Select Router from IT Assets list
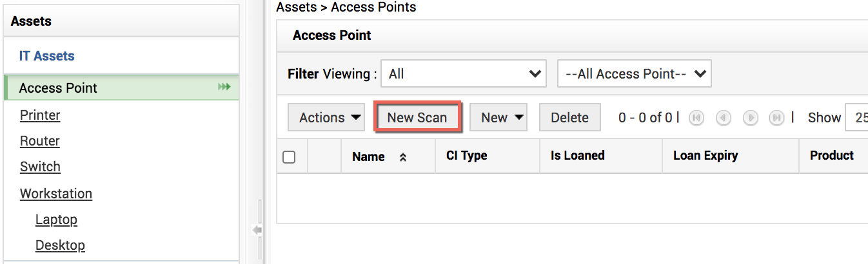 [x=40, y=141]
